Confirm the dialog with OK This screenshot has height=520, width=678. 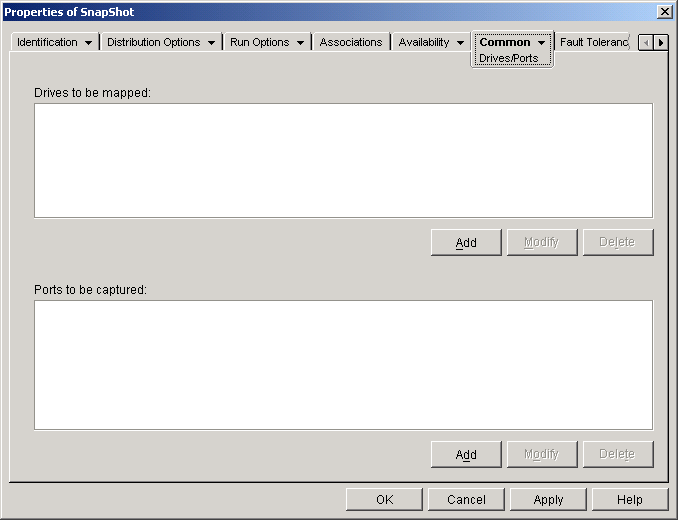384,500
